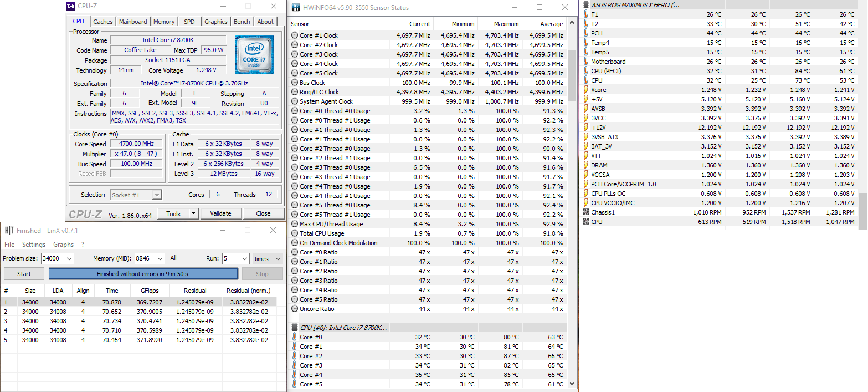Open the File menu in LinX
Screen dimensions: 868x392
tap(9, 245)
